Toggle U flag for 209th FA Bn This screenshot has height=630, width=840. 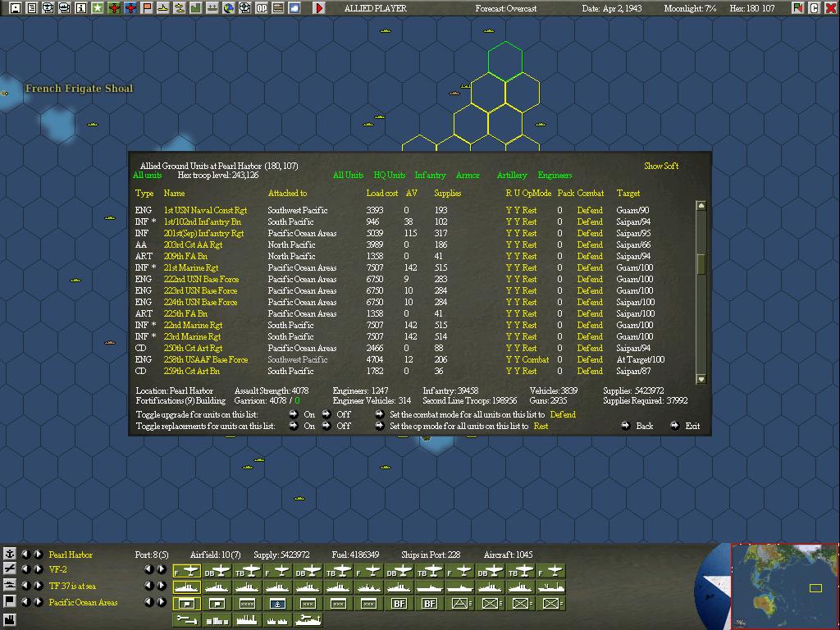point(517,256)
